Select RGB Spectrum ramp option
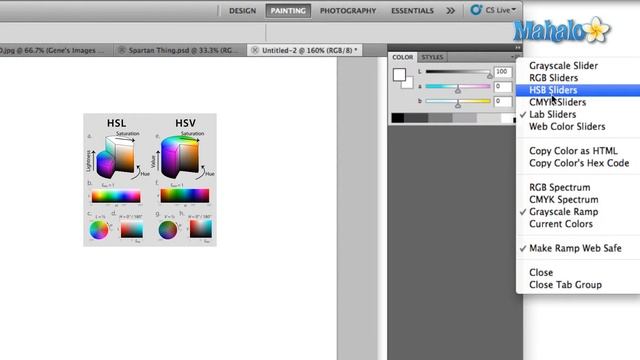The width and height of the screenshot is (640, 360). 560,188
